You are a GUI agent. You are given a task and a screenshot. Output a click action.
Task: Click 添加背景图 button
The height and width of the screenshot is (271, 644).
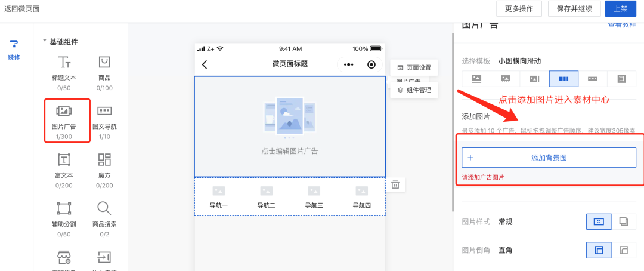tap(549, 158)
